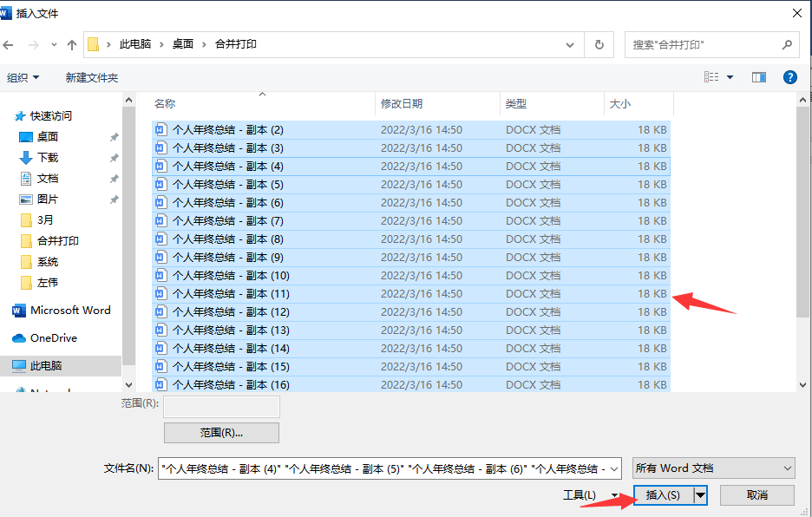This screenshot has width=812, height=517.
Task: Refresh the 合并打印 folder view
Action: [x=599, y=44]
